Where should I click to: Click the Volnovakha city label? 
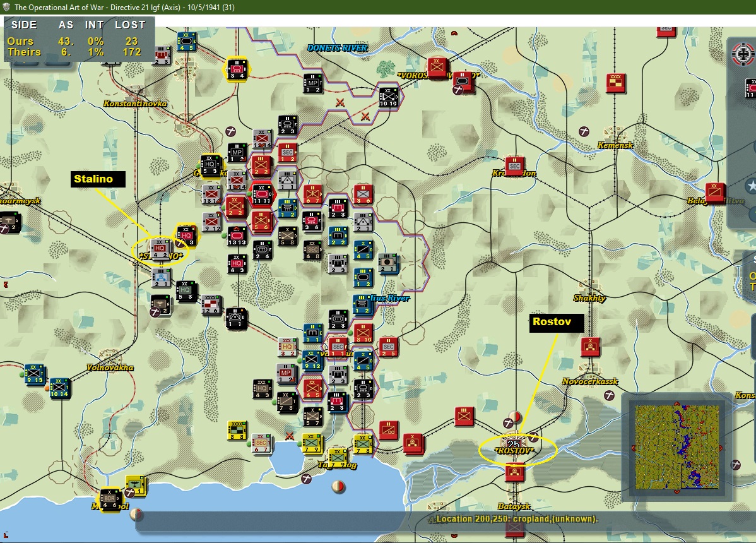[110, 367]
